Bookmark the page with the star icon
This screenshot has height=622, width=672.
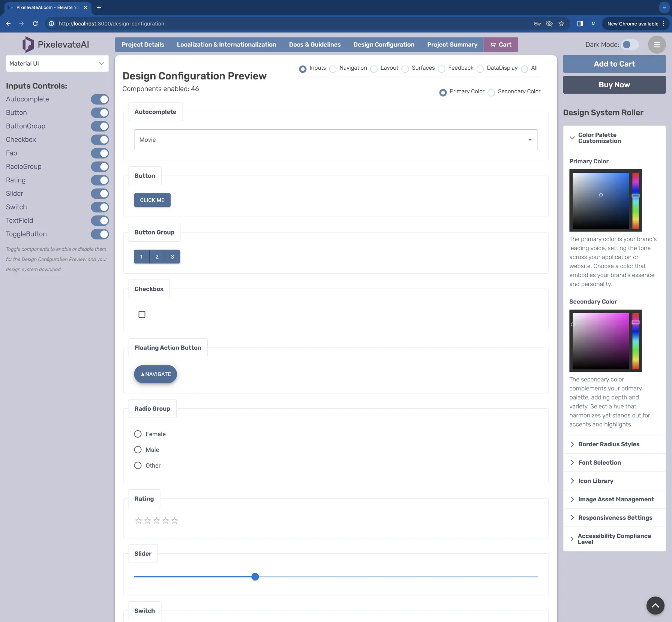point(561,24)
